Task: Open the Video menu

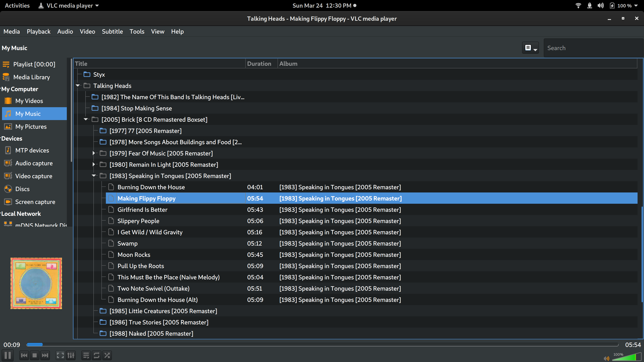Action: [x=87, y=32]
